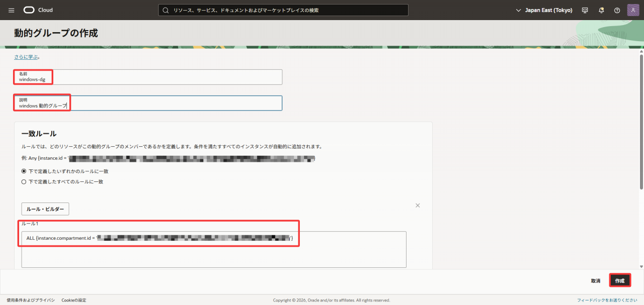Image resolution: width=644 pixels, height=305 pixels.
Task: Click the 一致ルール heading
Action: pos(39,134)
